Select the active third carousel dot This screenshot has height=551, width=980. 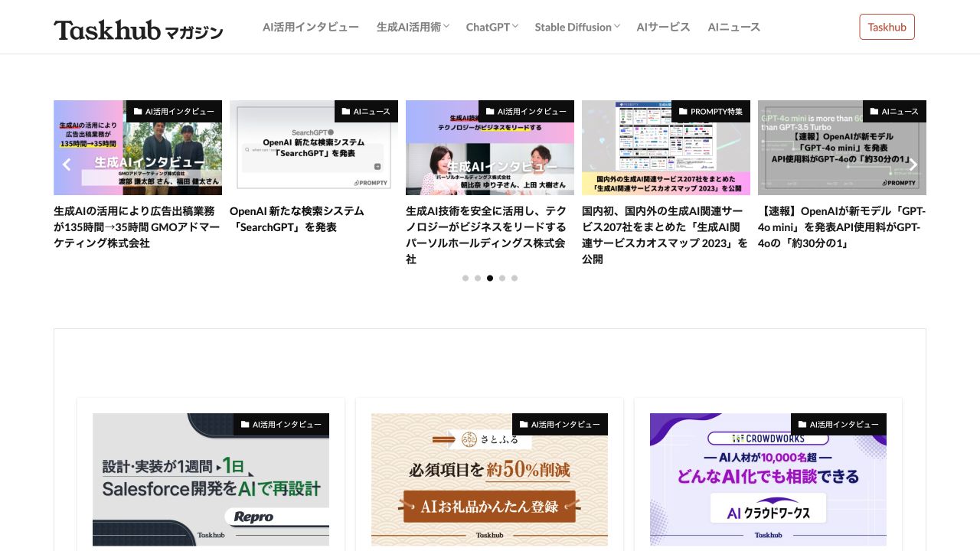coord(490,278)
